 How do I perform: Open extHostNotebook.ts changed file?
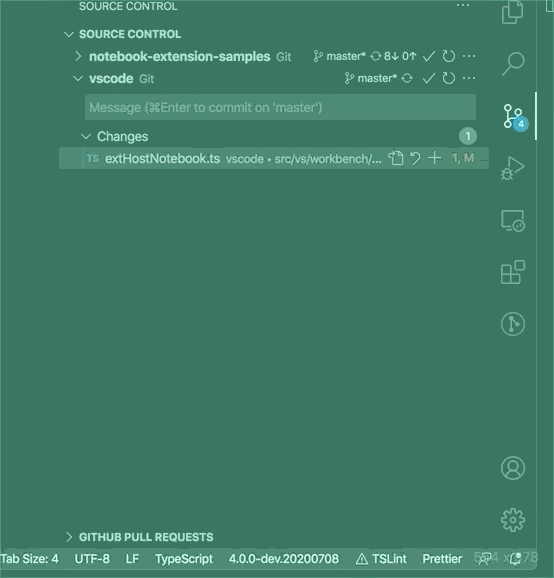coord(274,159)
